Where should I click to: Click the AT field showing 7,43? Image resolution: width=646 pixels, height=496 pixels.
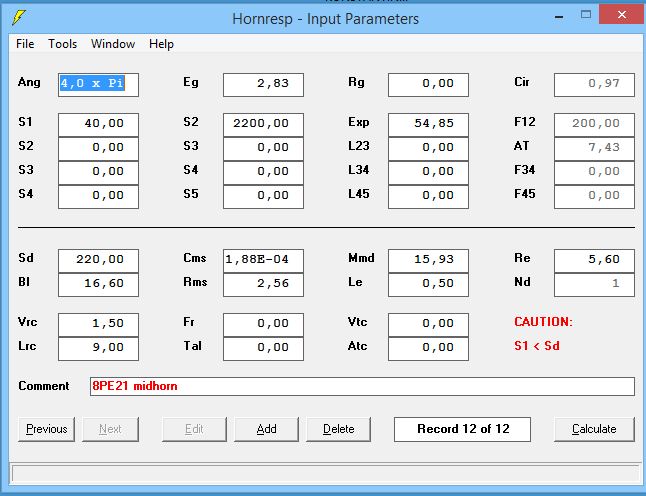[594, 149]
